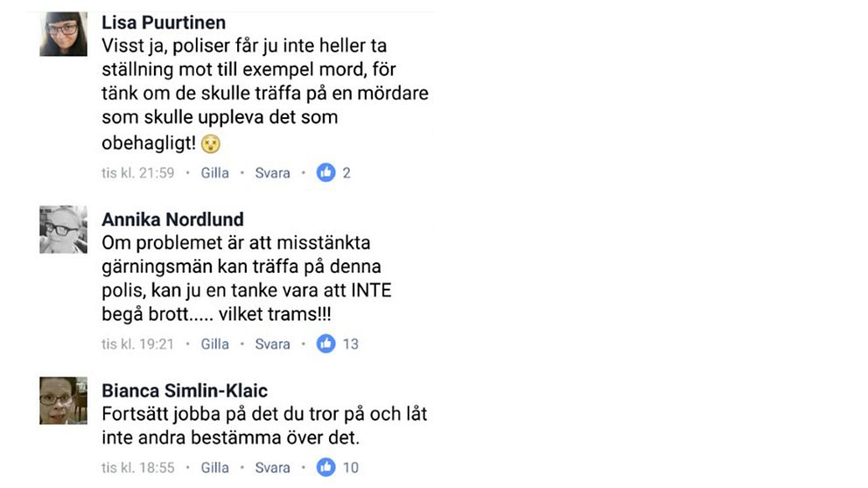Click like thumb icon on Bianca Simlin-Klaic's comment
Image resolution: width=868 pixels, height=488 pixels.
[x=326, y=468]
